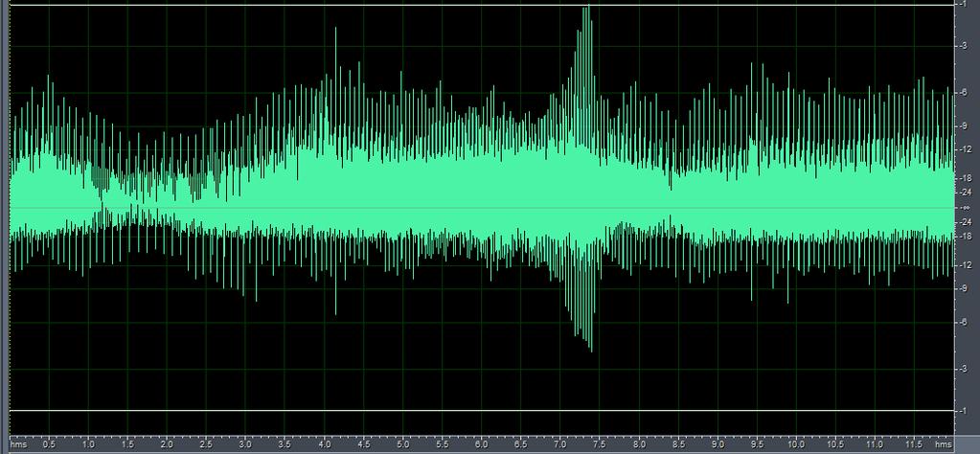The image size is (980, 454).
Task: Select the 11.0 time ruler label
Action: click(875, 444)
